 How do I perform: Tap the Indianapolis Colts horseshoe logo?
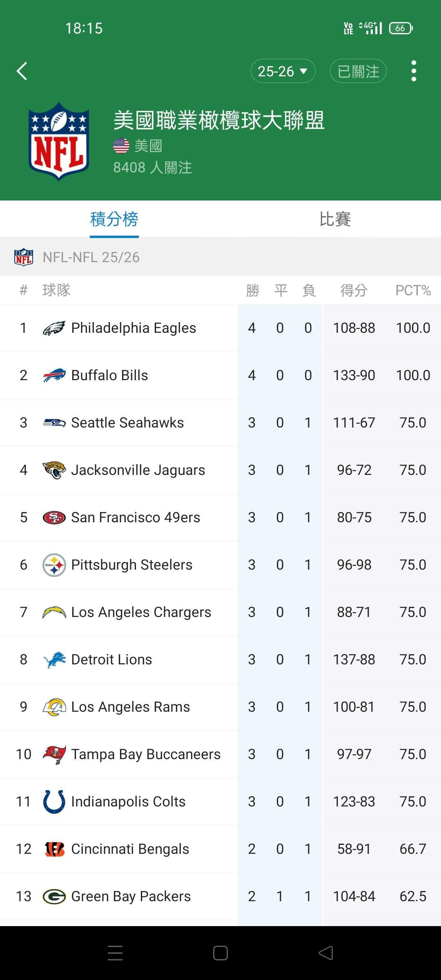coord(54,802)
